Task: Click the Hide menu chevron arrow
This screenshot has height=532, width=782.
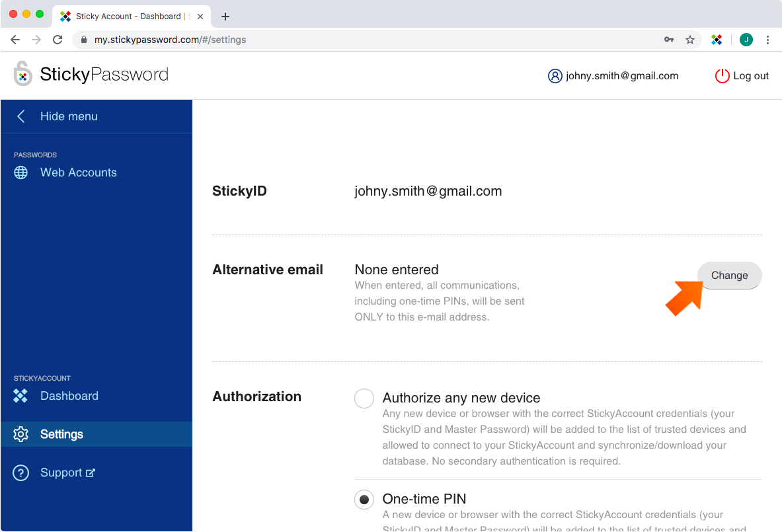Action: tap(21, 116)
